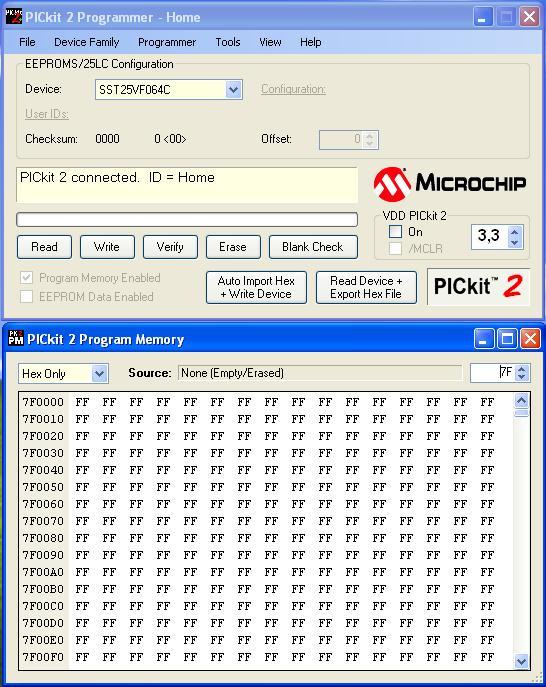Viewport: 546px width, 687px height.
Task: Toggle EEPROM Data Enabled checkbox
Action: (26, 297)
